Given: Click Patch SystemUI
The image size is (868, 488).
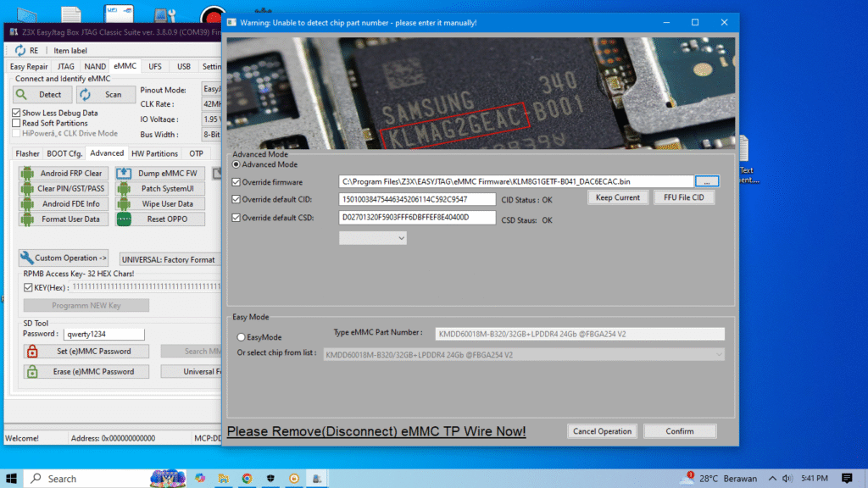Looking at the screenshot, I should [x=160, y=189].
